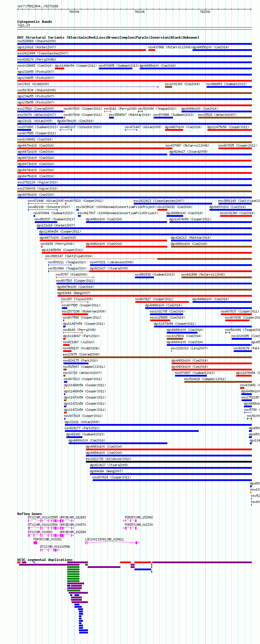Click nsv517634 (Shaikh2009) label
The height and width of the screenshot is (644, 260).
37,90
